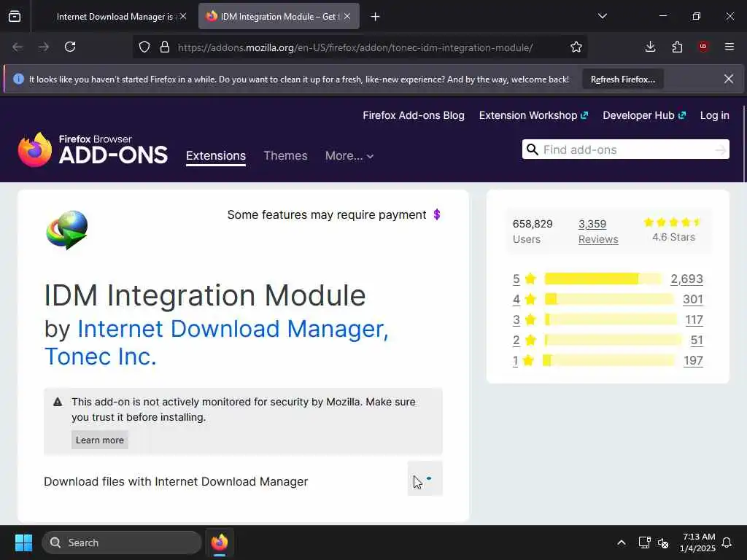Close the IDM Integration Module tab
The height and width of the screenshot is (560, 747).
pyautogui.click(x=347, y=17)
